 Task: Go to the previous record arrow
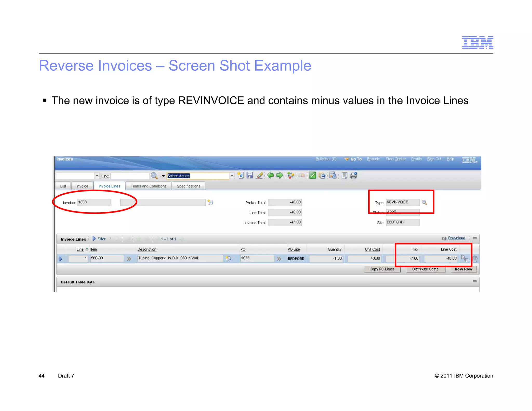(270, 175)
